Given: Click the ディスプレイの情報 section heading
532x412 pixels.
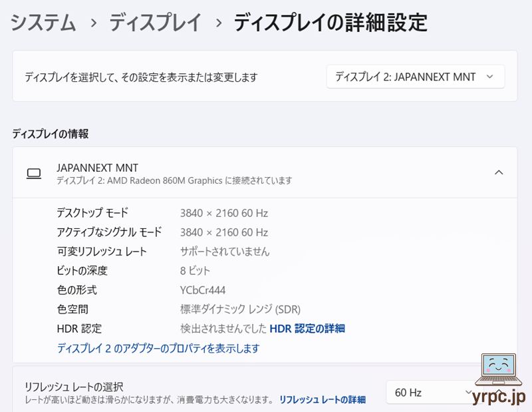Looking at the screenshot, I should (51, 134).
